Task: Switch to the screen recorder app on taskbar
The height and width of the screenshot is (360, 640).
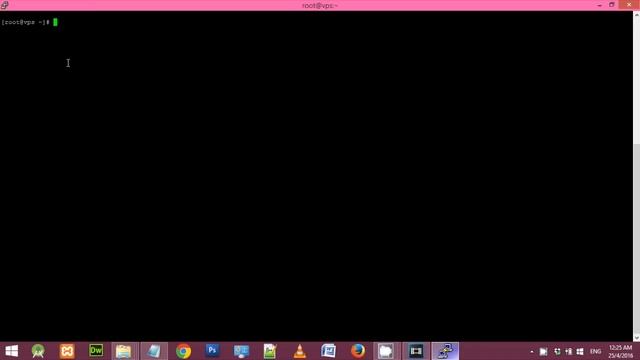Action: [x=416, y=351]
